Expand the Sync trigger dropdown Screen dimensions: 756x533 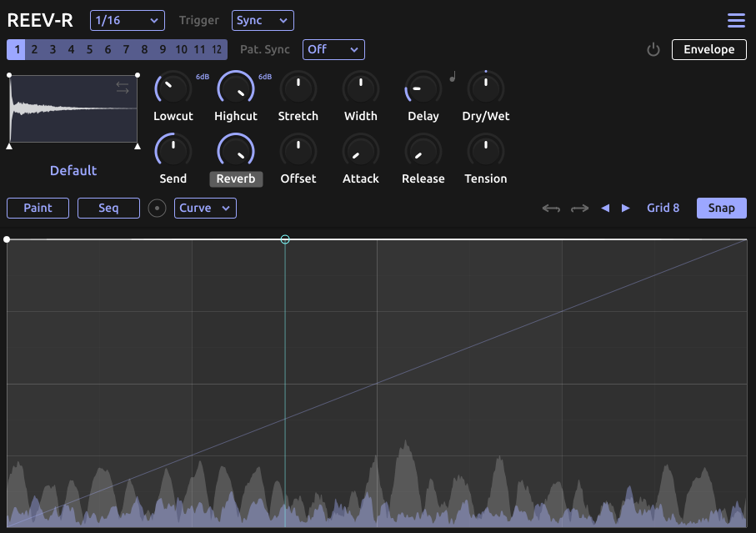[263, 20]
